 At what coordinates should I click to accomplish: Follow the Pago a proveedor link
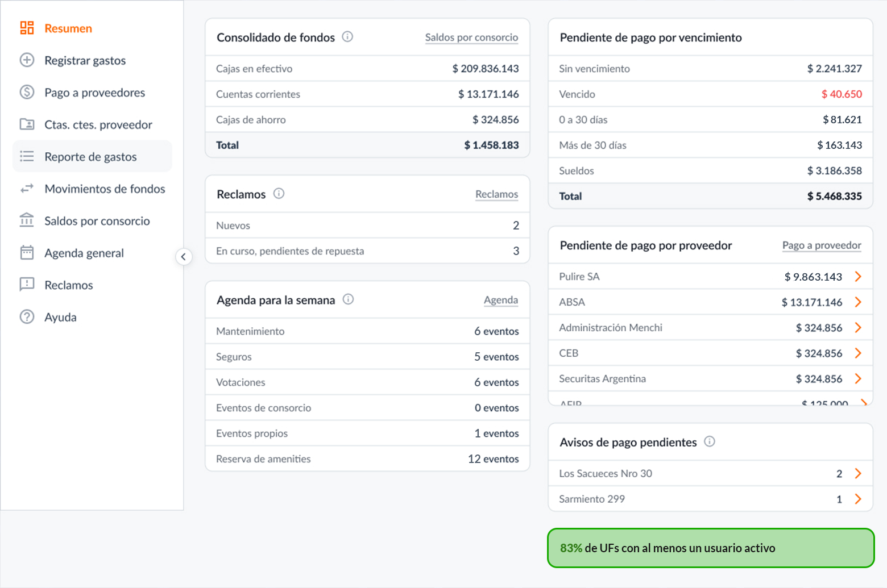(822, 245)
